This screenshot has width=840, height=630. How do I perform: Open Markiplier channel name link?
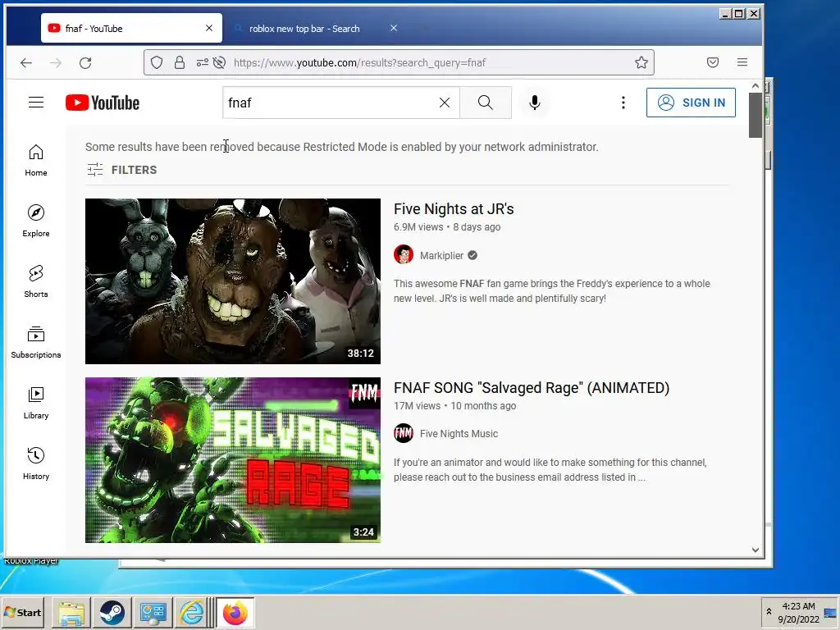pos(441,256)
